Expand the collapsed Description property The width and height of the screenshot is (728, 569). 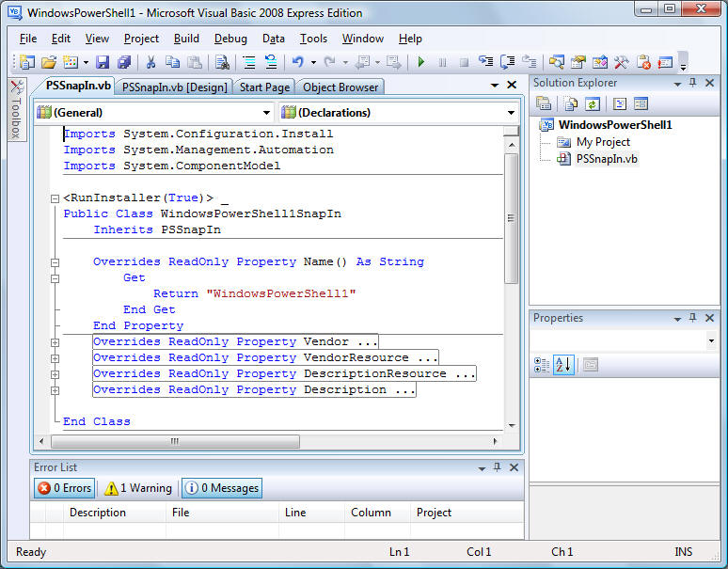pyautogui.click(x=55, y=391)
